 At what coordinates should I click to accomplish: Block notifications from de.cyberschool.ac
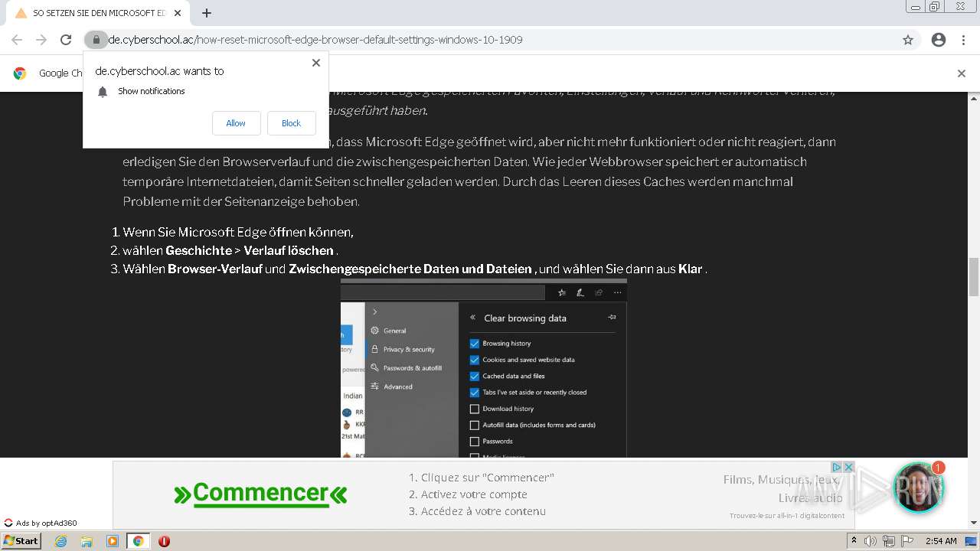click(x=291, y=123)
